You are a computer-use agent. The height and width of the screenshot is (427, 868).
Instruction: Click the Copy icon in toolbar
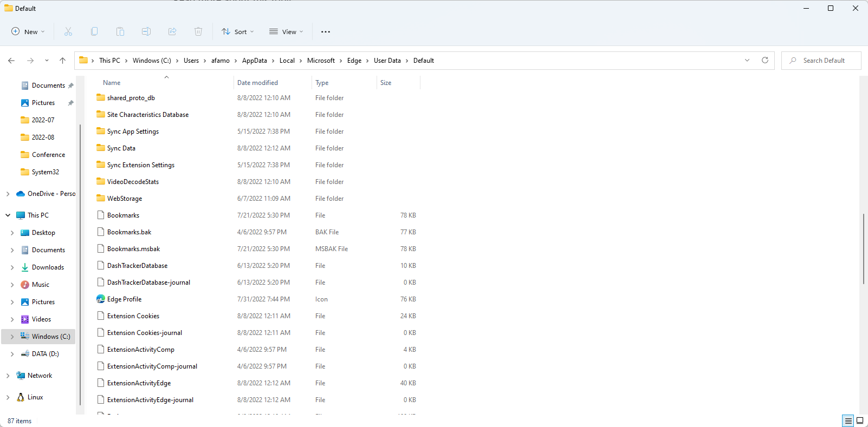[94, 31]
